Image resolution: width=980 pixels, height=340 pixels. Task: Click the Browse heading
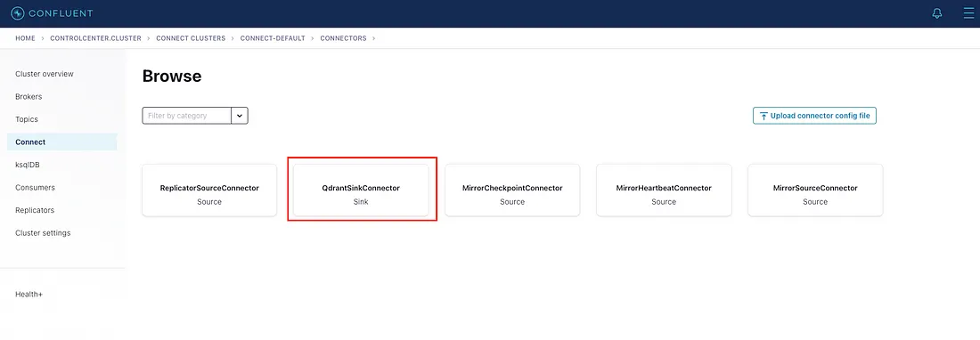pyautogui.click(x=172, y=77)
